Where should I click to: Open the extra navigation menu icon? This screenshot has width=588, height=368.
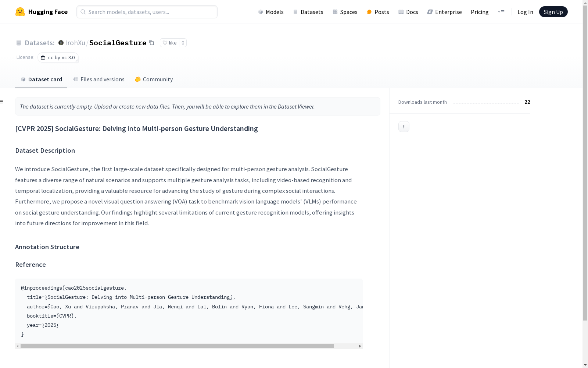pos(501,12)
